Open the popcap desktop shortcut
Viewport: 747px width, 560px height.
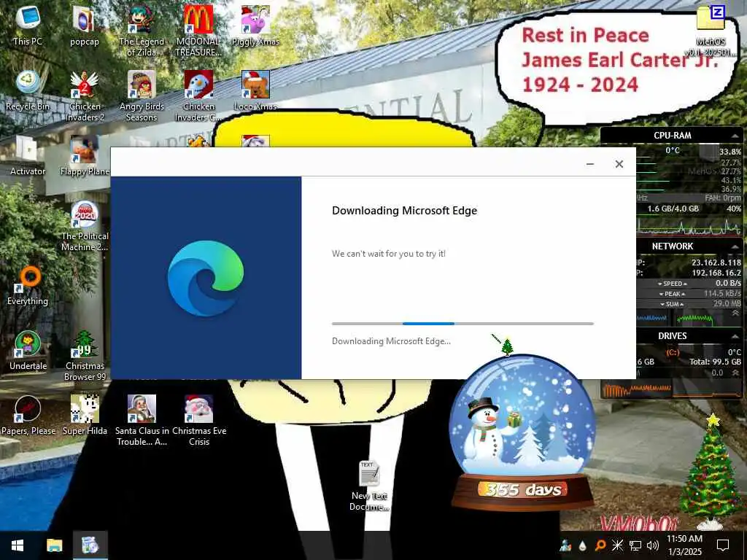pyautogui.click(x=85, y=26)
